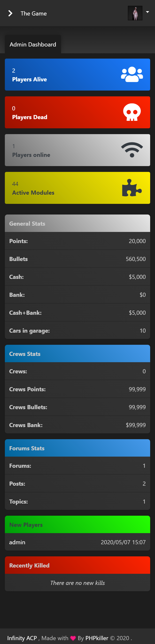Select the Admin Dashboard tab
The image size is (155, 644).
coord(33,45)
